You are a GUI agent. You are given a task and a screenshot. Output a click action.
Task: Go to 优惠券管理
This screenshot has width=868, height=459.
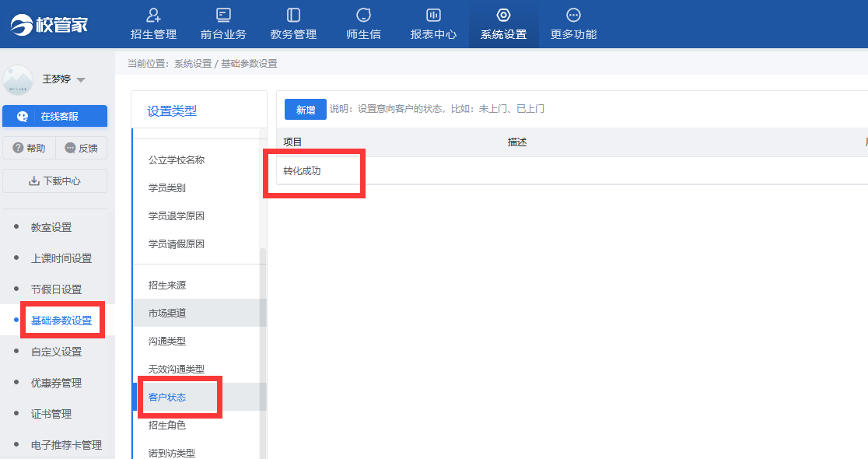[x=56, y=383]
